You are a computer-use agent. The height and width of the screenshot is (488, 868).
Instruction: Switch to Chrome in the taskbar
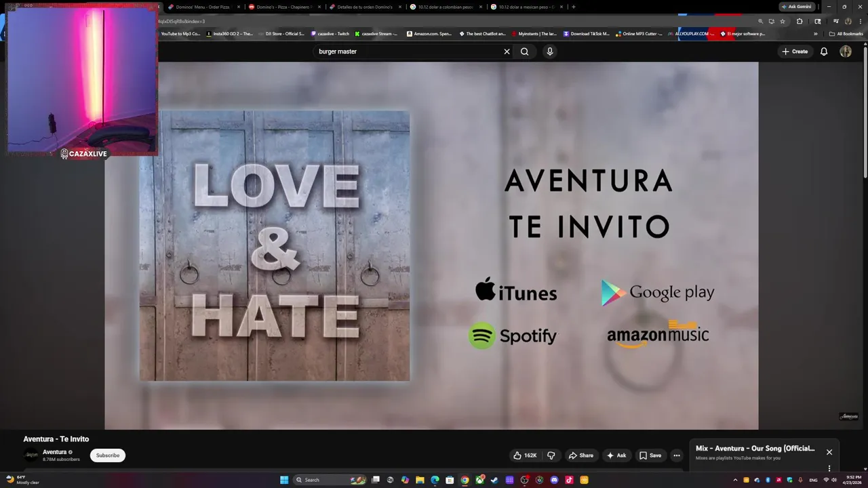[465, 480]
